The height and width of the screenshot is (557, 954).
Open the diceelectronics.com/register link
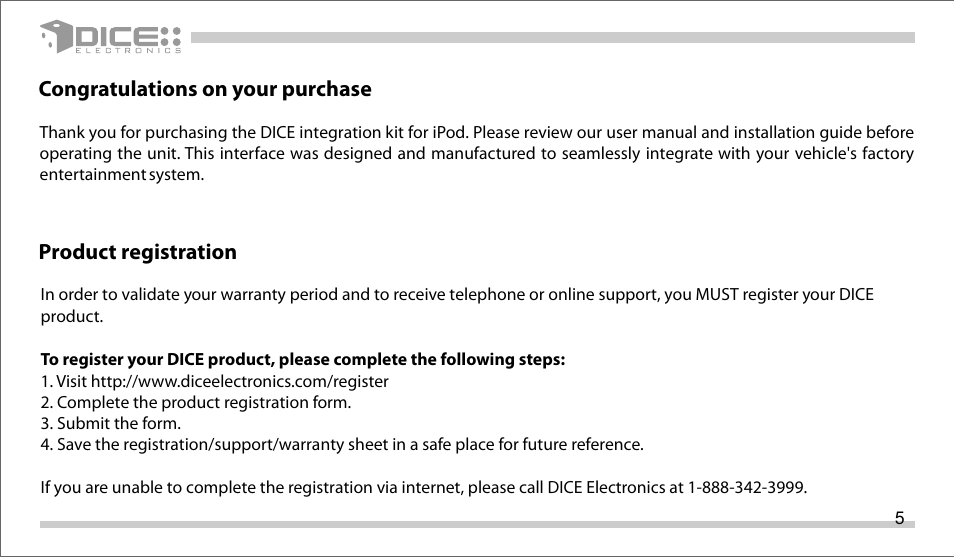(239, 382)
